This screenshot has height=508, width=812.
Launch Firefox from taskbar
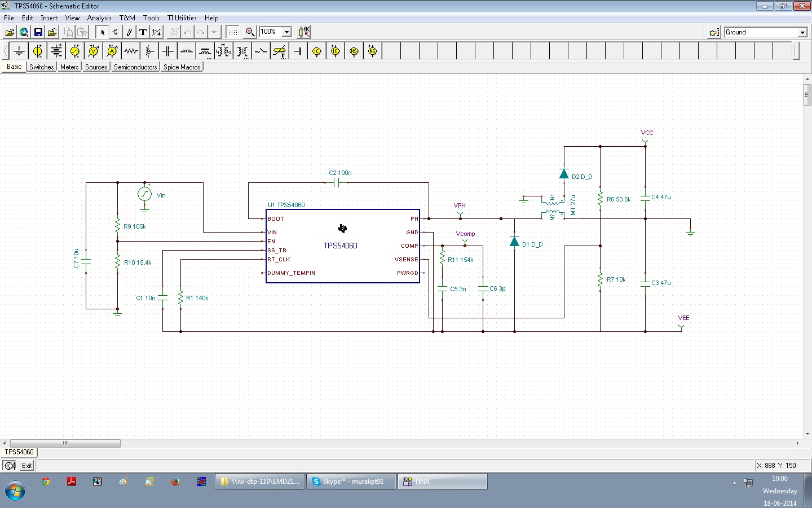coord(175,481)
